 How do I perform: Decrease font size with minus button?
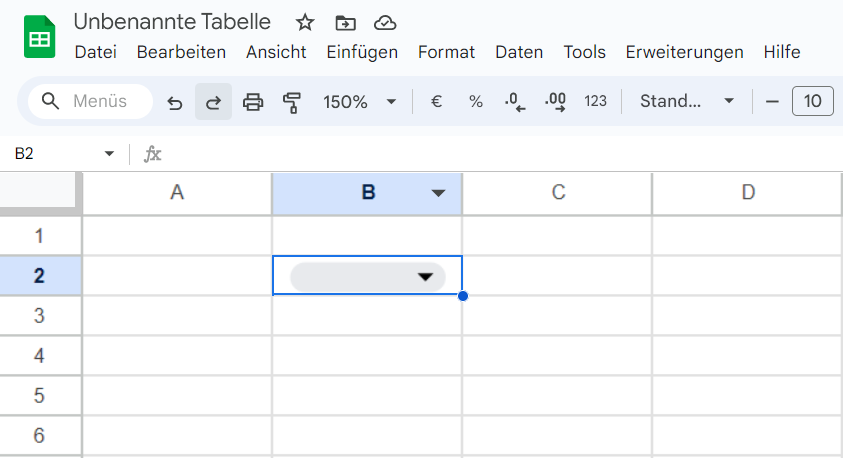coord(772,101)
